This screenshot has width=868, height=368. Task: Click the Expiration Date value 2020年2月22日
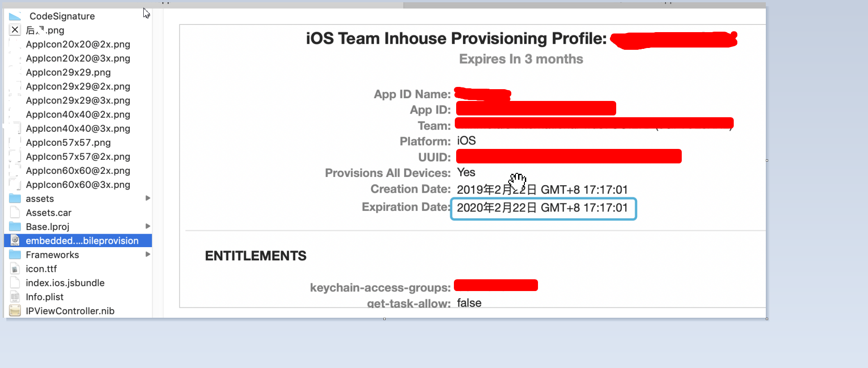pos(542,208)
